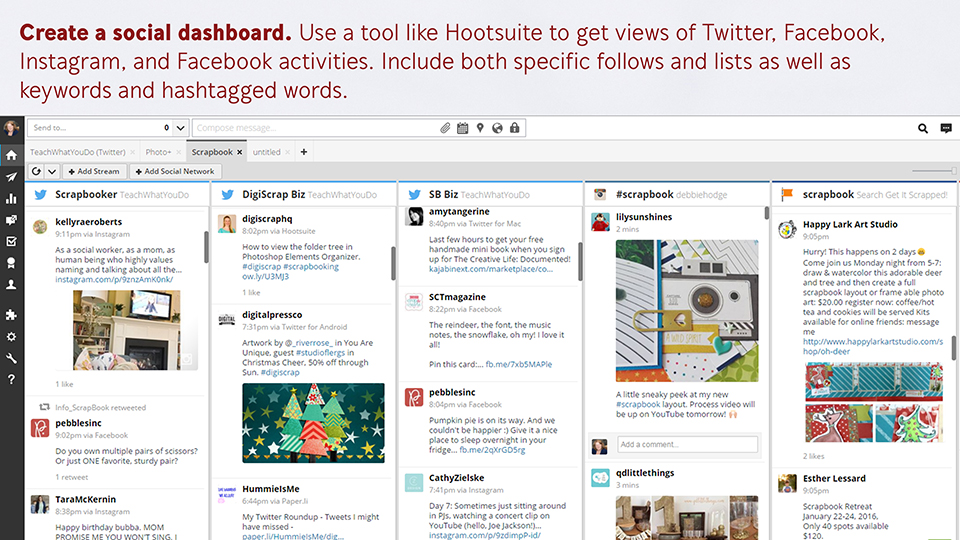Open the Publisher paper plane icon
Viewport: 960px width, 540px height.
(x=11, y=177)
